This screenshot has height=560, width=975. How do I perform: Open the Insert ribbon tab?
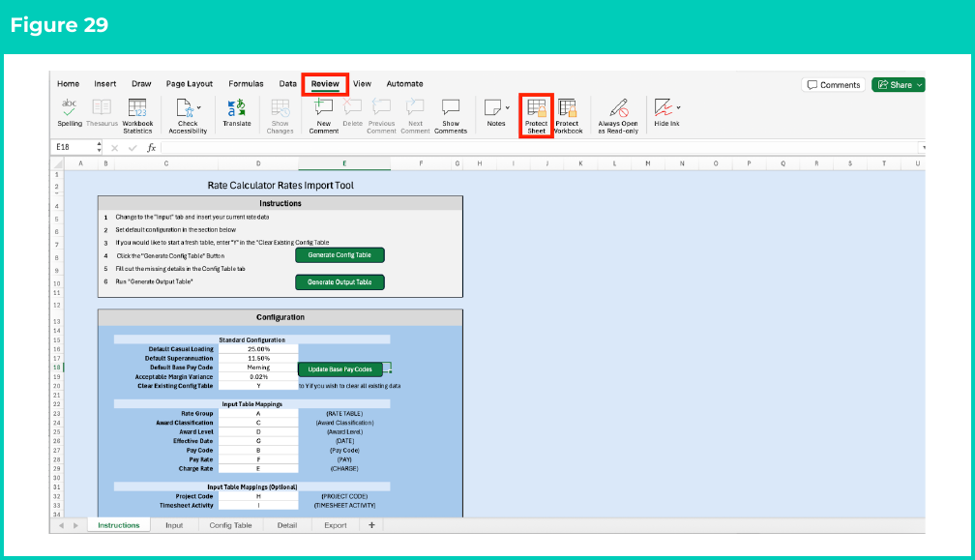pyautogui.click(x=105, y=84)
